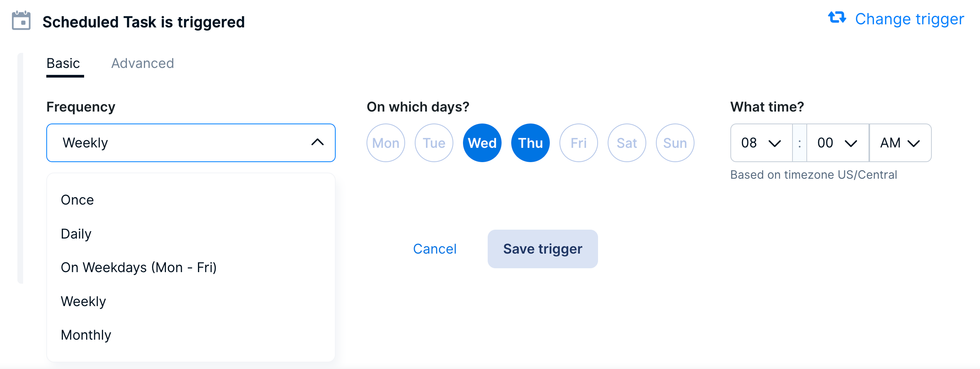Screen dimensions: 980x369
Task: Enable Monday in day selector
Action: [x=385, y=143]
